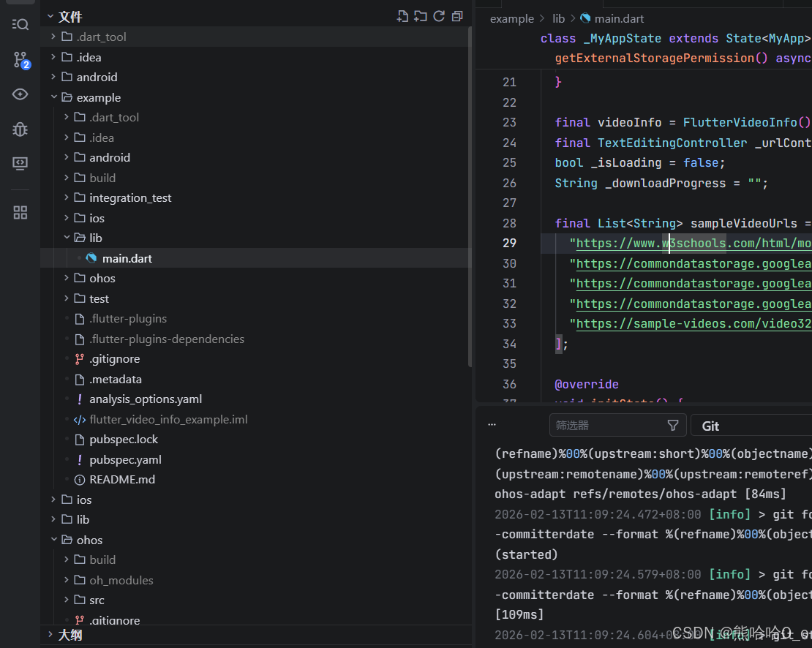
Task: Open the eye-shaped preview view icon
Action: [20, 94]
